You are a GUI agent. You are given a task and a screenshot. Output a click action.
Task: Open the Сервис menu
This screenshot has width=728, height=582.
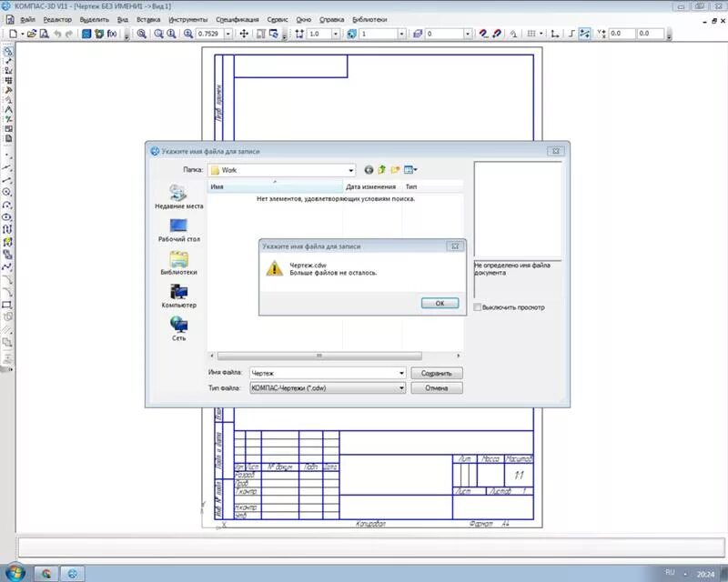tap(278, 19)
